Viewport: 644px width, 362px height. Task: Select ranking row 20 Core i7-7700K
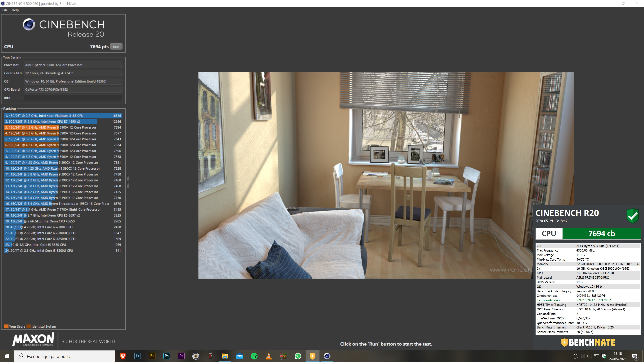pyautogui.click(x=63, y=227)
